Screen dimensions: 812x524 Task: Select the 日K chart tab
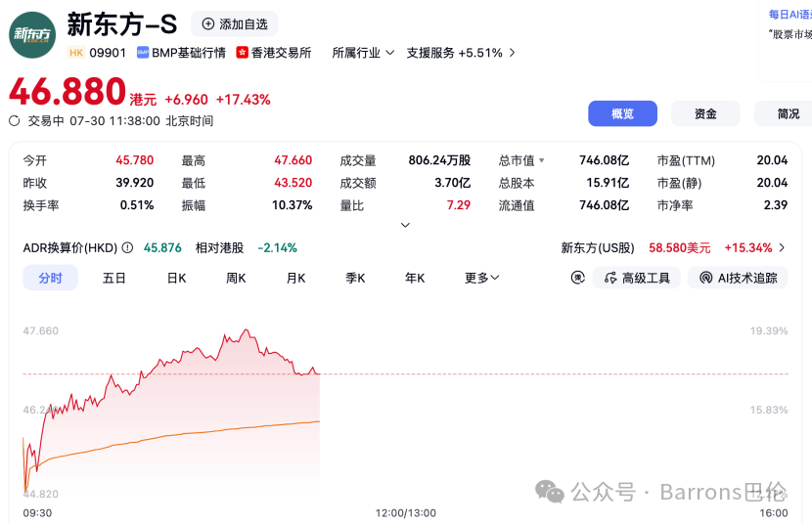(176, 278)
